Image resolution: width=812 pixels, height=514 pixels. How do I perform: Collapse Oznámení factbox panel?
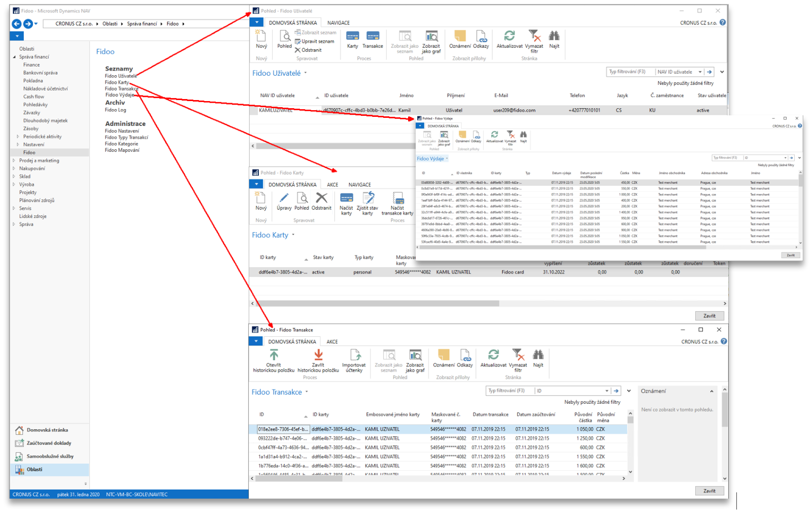712,391
